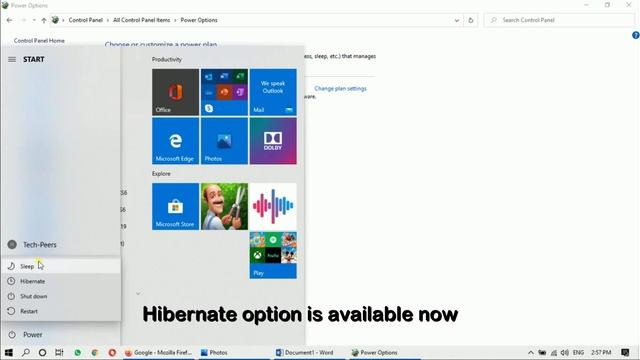Go back in Control Panel
Viewport: 640px width, 360px height.
click(x=9, y=20)
